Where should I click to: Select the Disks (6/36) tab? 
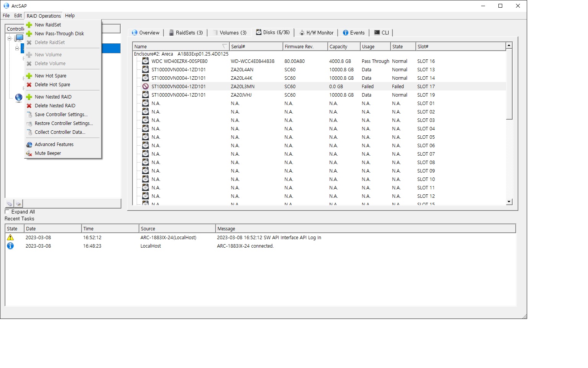coord(273,32)
